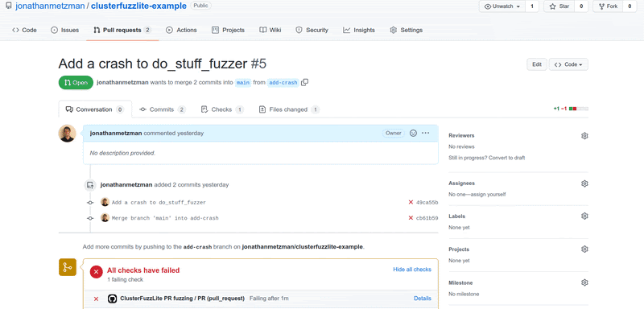Open the Insights tab
The width and height of the screenshot is (644, 309).
click(x=359, y=30)
